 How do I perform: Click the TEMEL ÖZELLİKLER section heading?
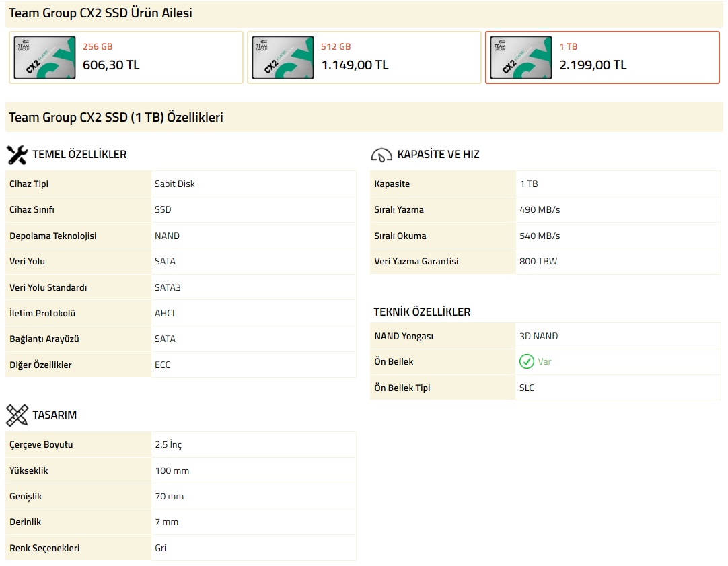[79, 155]
